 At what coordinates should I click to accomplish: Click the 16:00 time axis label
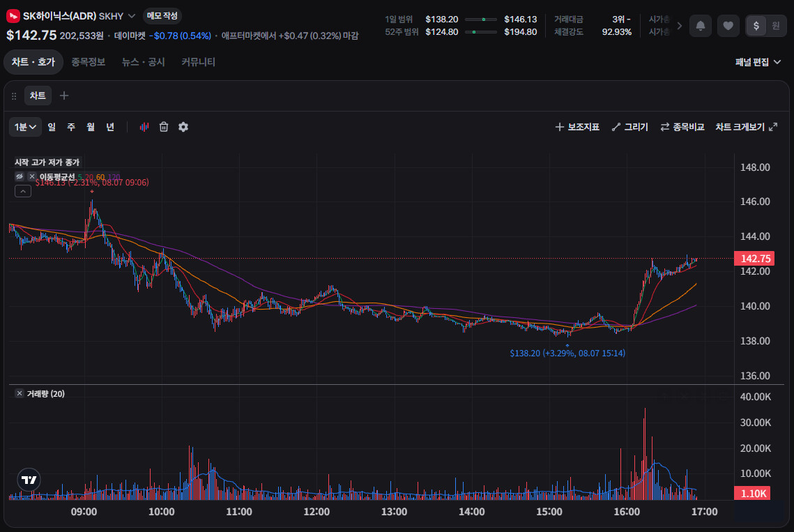click(x=627, y=512)
